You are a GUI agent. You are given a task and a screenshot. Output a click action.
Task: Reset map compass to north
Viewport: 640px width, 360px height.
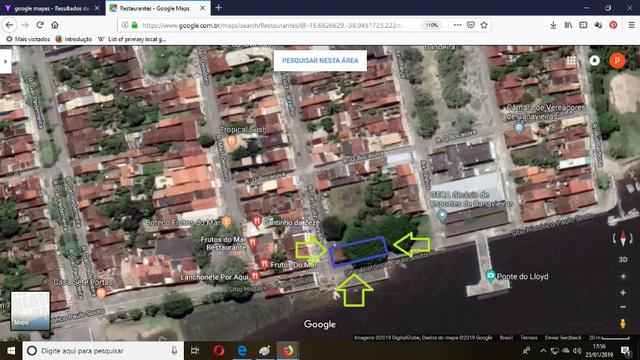click(x=623, y=238)
